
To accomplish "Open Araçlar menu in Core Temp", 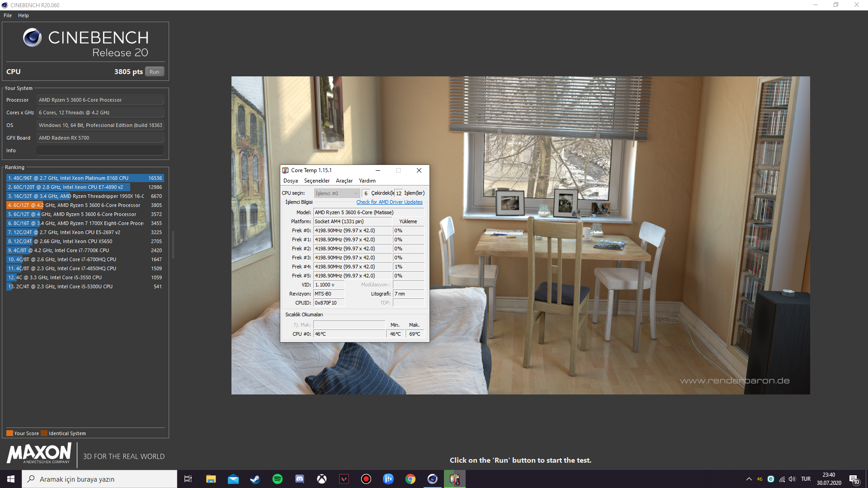I will 344,181.
